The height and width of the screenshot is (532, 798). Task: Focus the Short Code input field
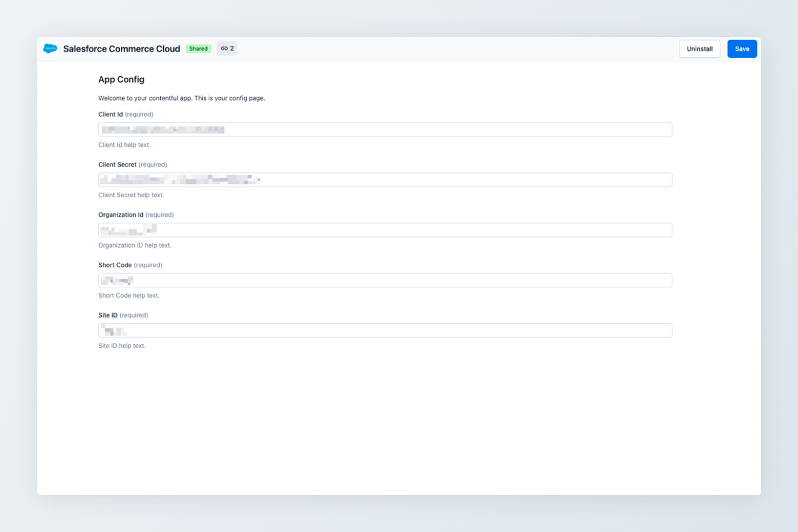click(x=385, y=280)
